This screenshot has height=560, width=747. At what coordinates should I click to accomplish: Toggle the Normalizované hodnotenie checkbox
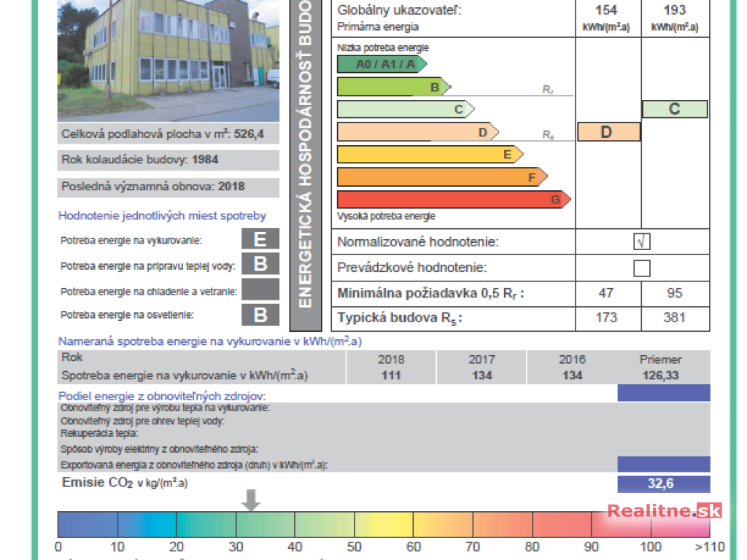point(642,241)
